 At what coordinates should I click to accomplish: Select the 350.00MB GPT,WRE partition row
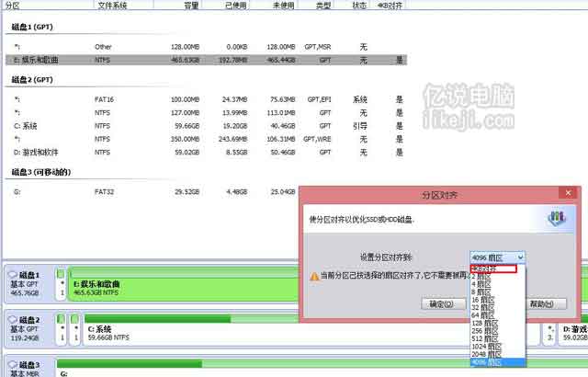tap(206, 139)
